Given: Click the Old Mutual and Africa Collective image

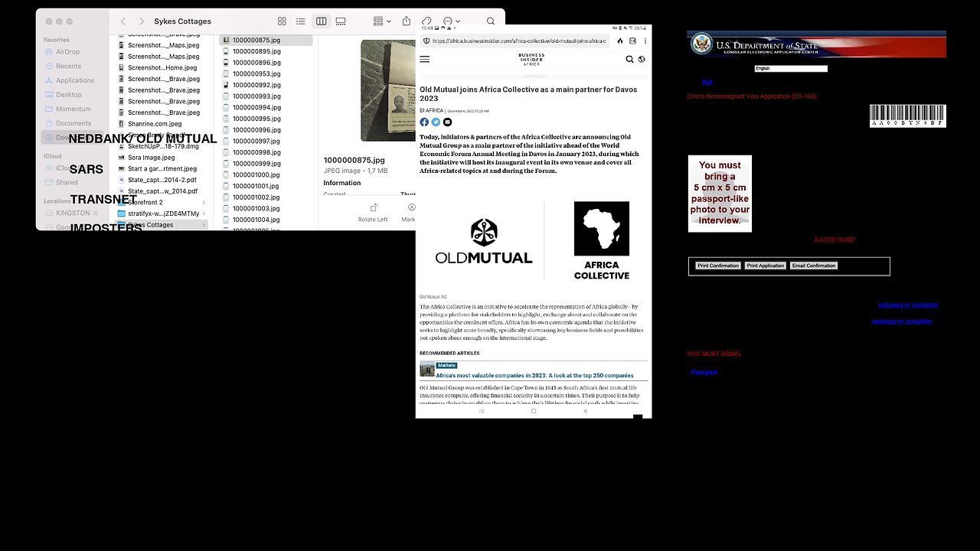Looking at the screenshot, I should [x=533, y=241].
